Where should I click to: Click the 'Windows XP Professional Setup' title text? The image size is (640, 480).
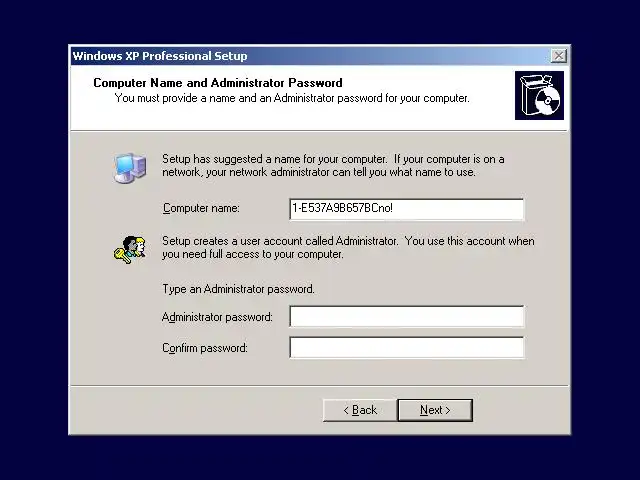click(160, 56)
